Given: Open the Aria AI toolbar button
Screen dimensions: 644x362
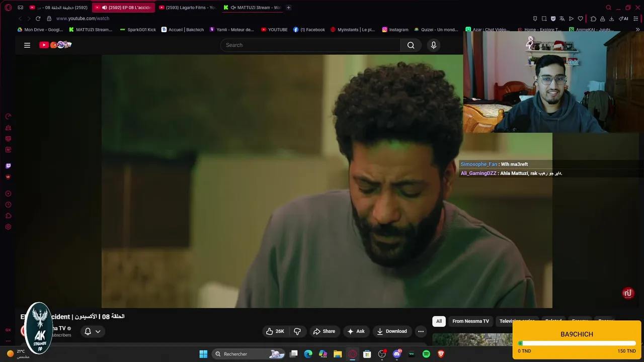Looking at the screenshot, I should (623, 19).
